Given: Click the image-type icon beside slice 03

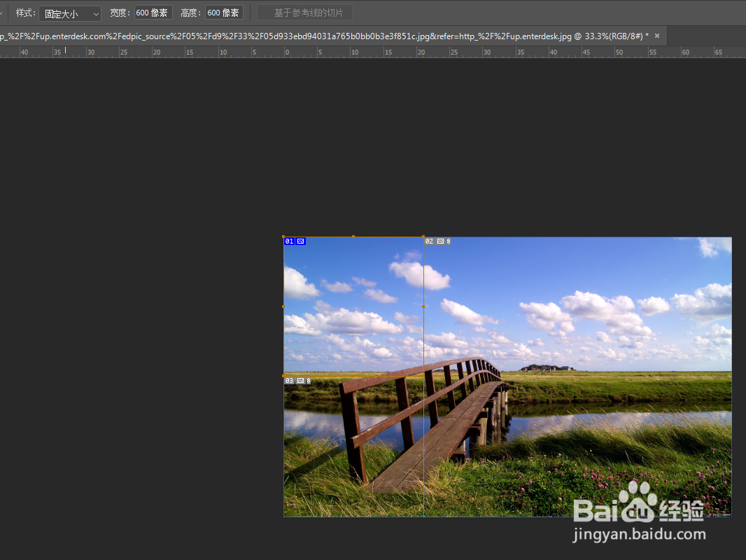Looking at the screenshot, I should click(301, 381).
